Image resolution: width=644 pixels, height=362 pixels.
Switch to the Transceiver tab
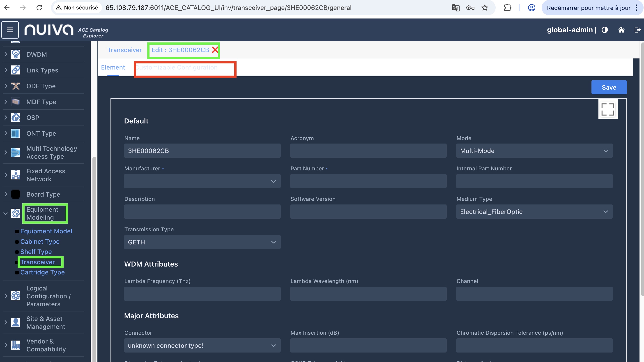pyautogui.click(x=124, y=50)
